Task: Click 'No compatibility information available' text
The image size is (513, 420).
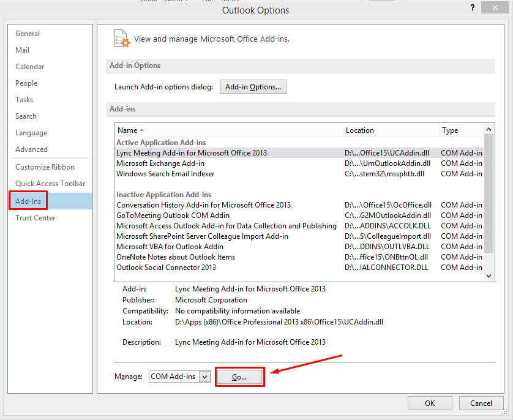Action: 238,311
